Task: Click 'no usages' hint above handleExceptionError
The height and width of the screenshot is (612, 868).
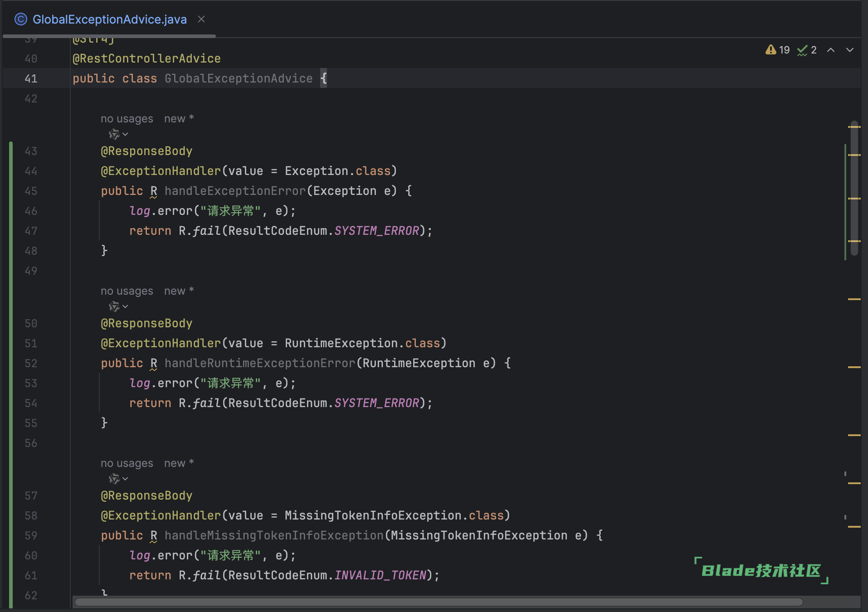Action: pyautogui.click(x=127, y=119)
